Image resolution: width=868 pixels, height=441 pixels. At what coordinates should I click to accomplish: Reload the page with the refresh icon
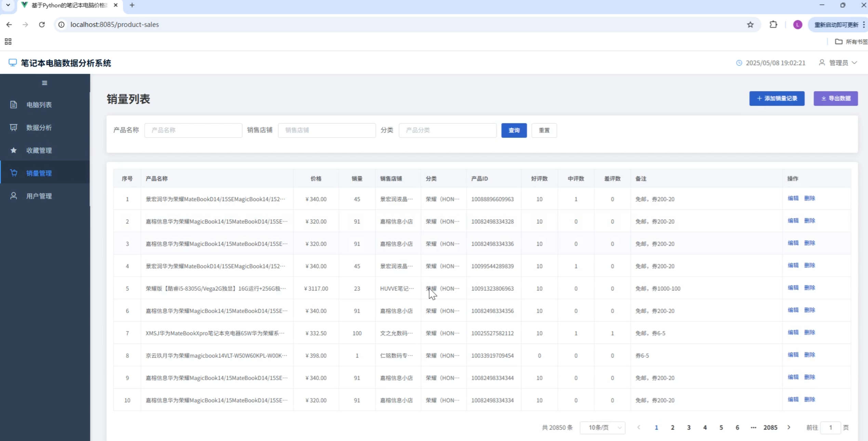[42, 25]
